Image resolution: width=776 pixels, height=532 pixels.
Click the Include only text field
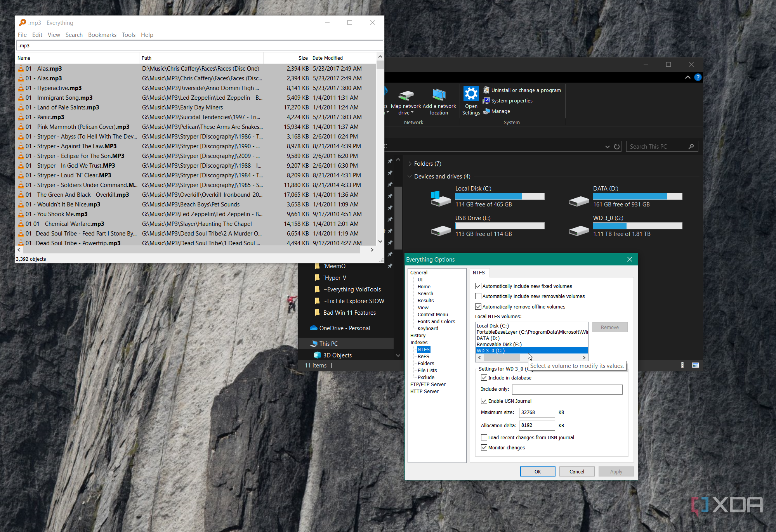(x=567, y=390)
